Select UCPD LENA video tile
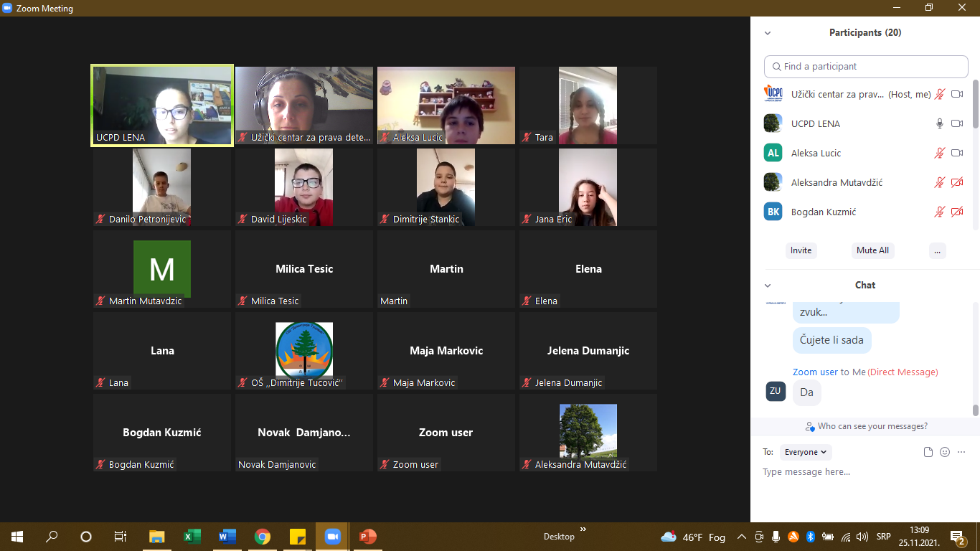The height and width of the screenshot is (551, 980). tap(162, 105)
